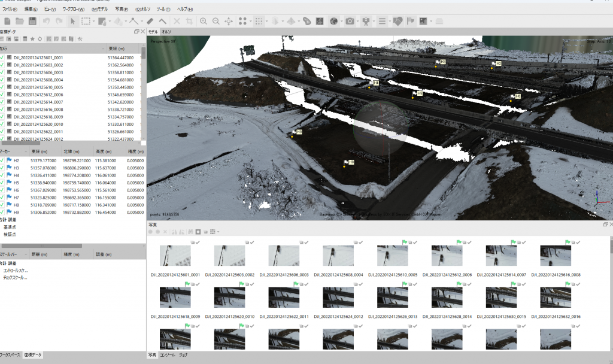Reset the view with the reset view icon
This screenshot has width=613, height=364.
click(x=229, y=22)
